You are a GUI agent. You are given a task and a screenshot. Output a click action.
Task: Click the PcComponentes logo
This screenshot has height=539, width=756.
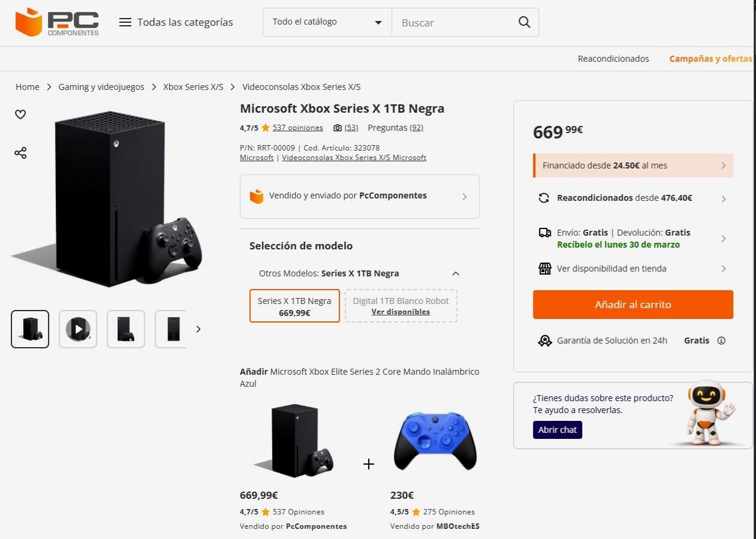click(x=57, y=22)
